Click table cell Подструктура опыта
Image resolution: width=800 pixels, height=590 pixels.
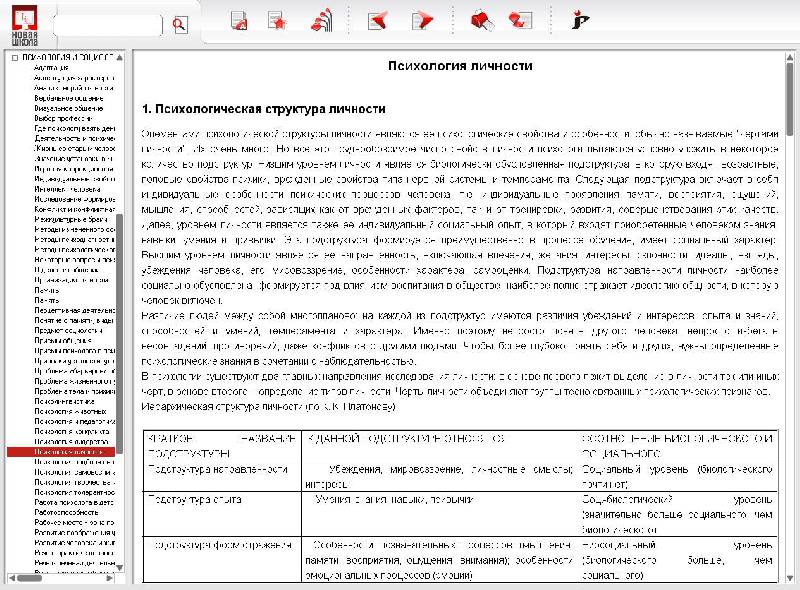[194, 499]
